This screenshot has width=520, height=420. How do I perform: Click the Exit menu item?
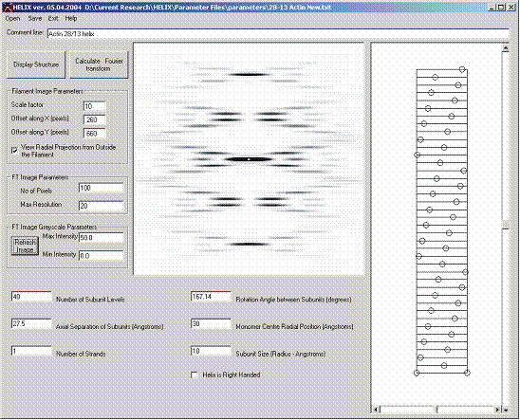click(53, 19)
